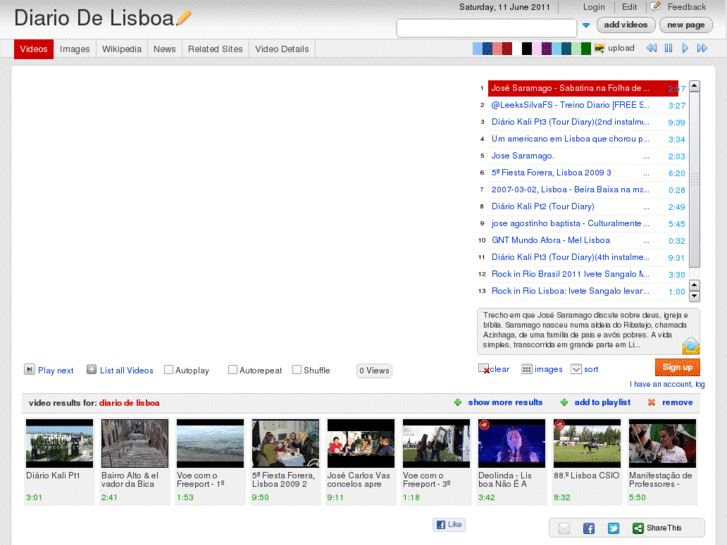
Task: Click the envelope icon on description box
Action: pos(690,346)
